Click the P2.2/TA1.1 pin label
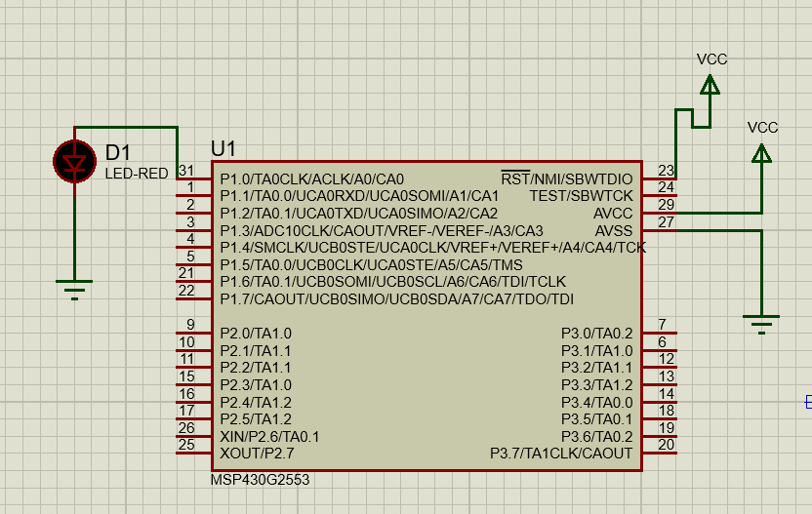This screenshot has height=514, width=812. 256,368
